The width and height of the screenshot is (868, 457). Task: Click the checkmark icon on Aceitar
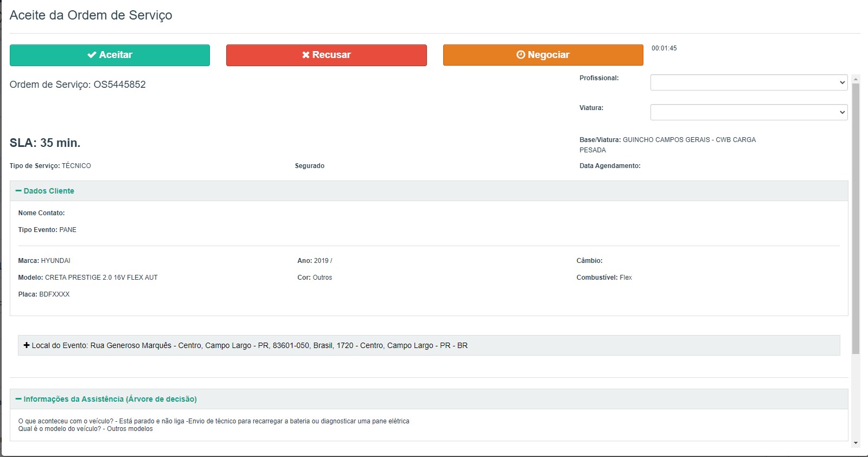click(x=92, y=55)
